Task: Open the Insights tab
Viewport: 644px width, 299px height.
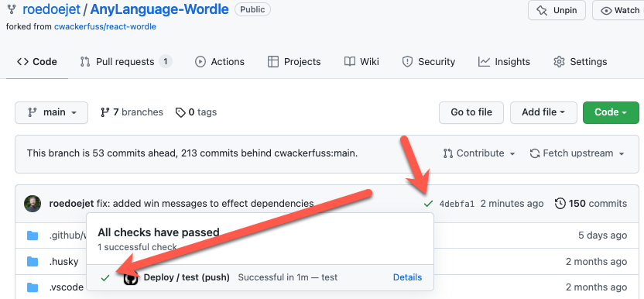Action: (x=504, y=62)
